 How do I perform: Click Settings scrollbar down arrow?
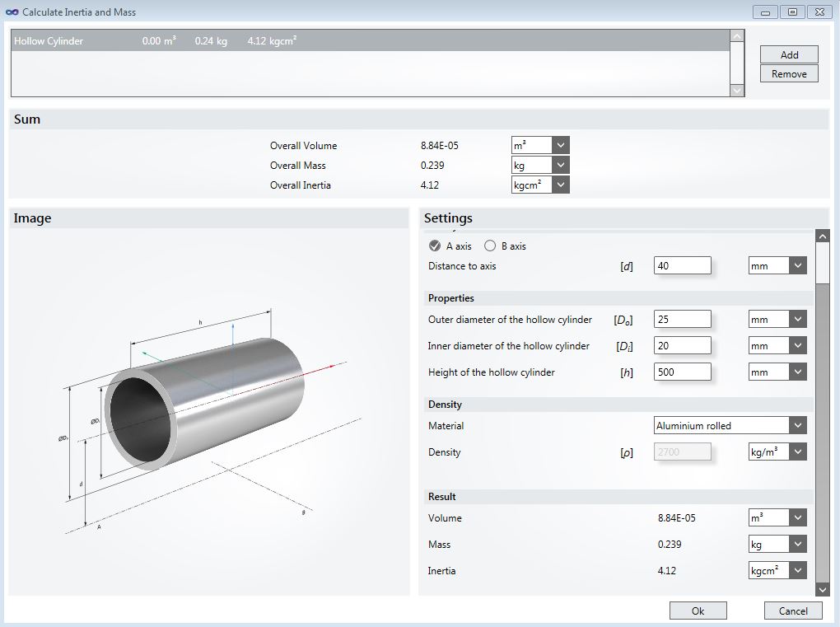tap(823, 589)
